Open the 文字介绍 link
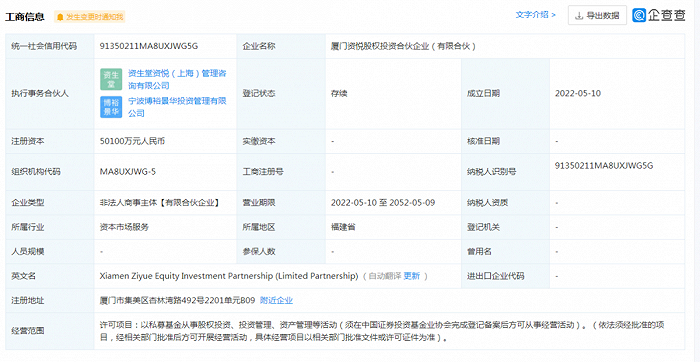 point(536,15)
